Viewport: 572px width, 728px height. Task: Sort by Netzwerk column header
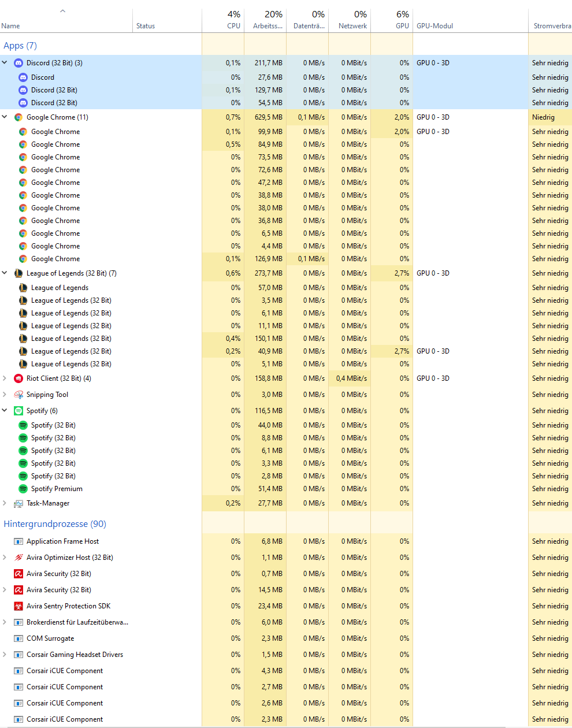click(x=350, y=20)
